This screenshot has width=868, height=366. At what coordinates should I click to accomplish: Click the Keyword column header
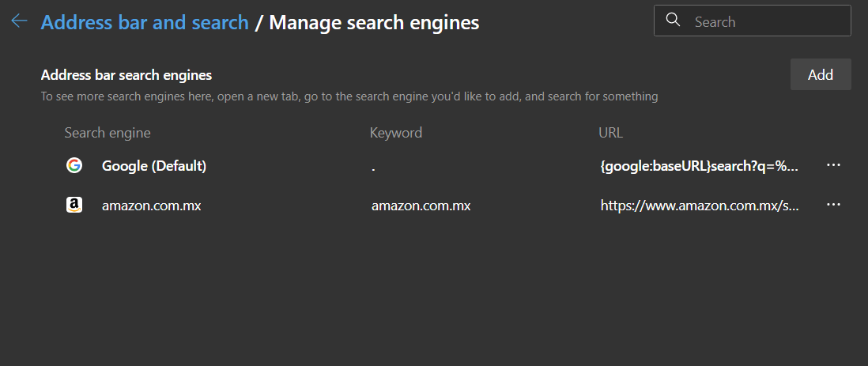[x=395, y=132]
